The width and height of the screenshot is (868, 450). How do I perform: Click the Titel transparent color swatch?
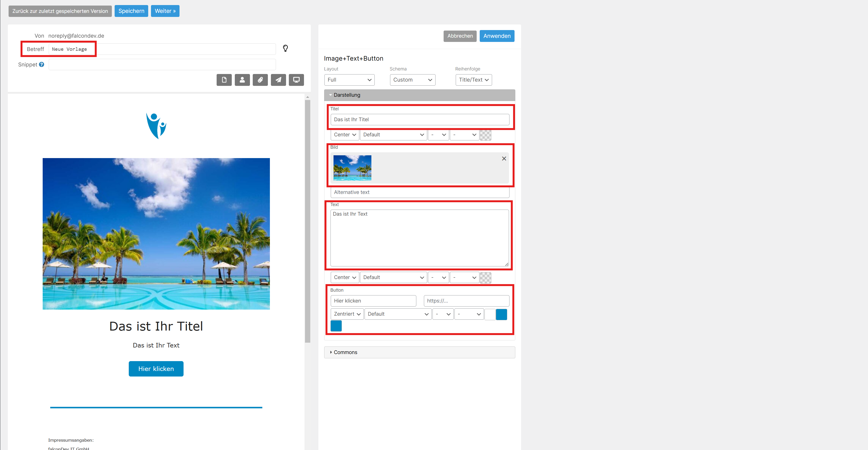coord(485,135)
